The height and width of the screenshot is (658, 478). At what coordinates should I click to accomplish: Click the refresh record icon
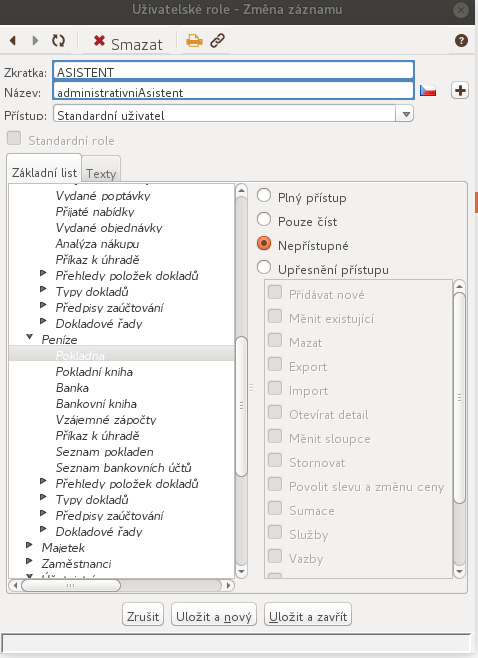click(58, 41)
